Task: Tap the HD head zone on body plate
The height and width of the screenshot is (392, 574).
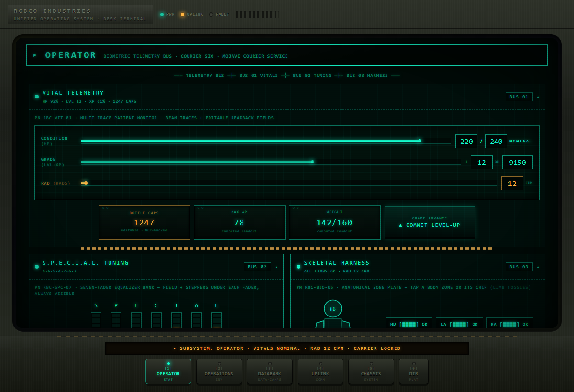Action: pos(333,309)
